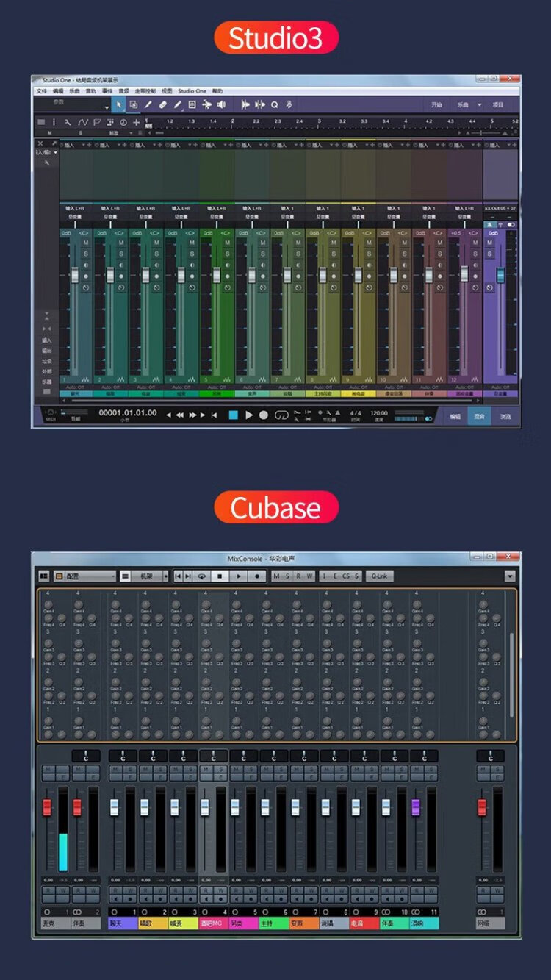The width and height of the screenshot is (551, 980).
Task: Click the Record button in Cubase MixConsole toolbar
Action: pos(257,576)
